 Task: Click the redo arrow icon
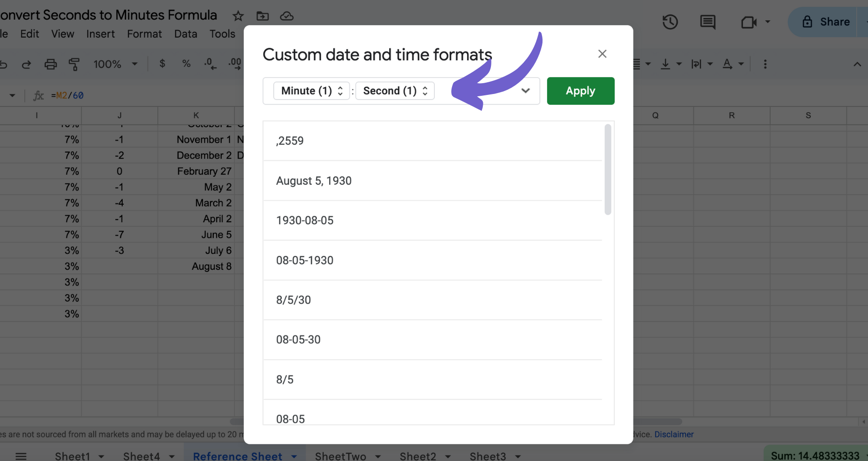(27, 64)
